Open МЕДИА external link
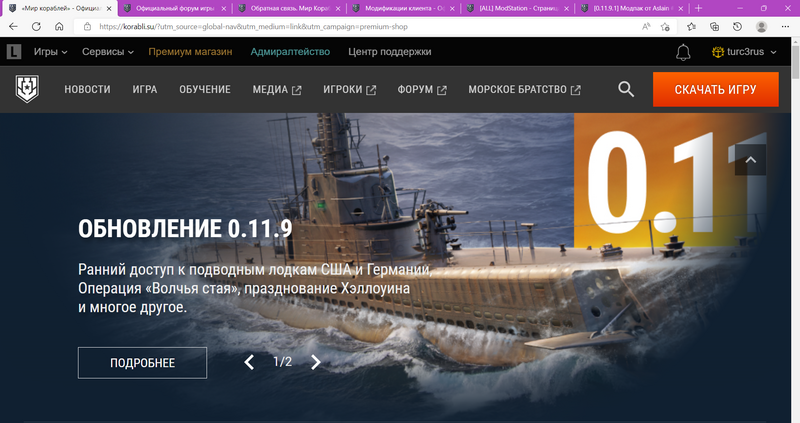800x423 pixels. [x=277, y=90]
